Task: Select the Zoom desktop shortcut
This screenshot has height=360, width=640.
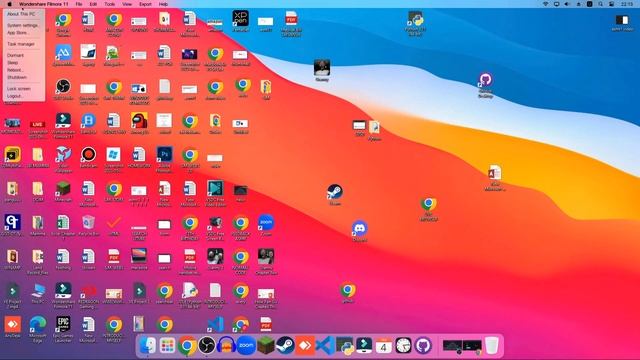Action: pos(266,222)
